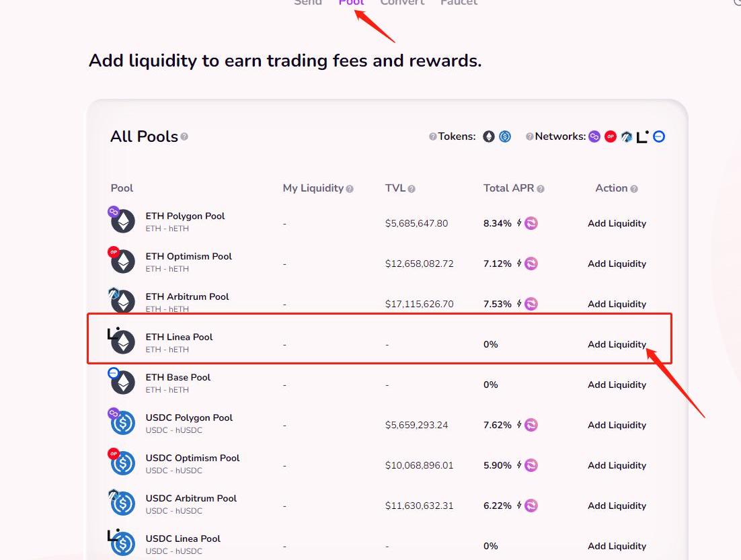
Task: Switch to the Convert tab
Action: (x=402, y=3)
